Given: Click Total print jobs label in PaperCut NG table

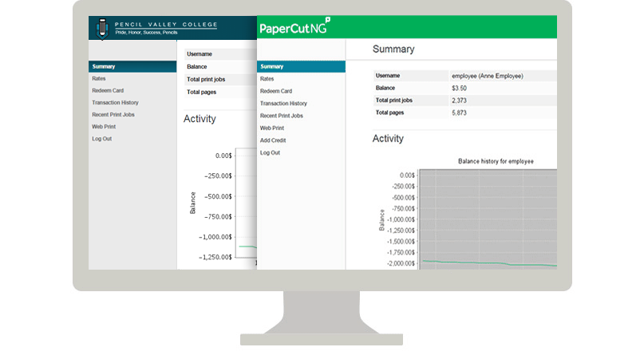Looking at the screenshot, I should pos(394,101).
